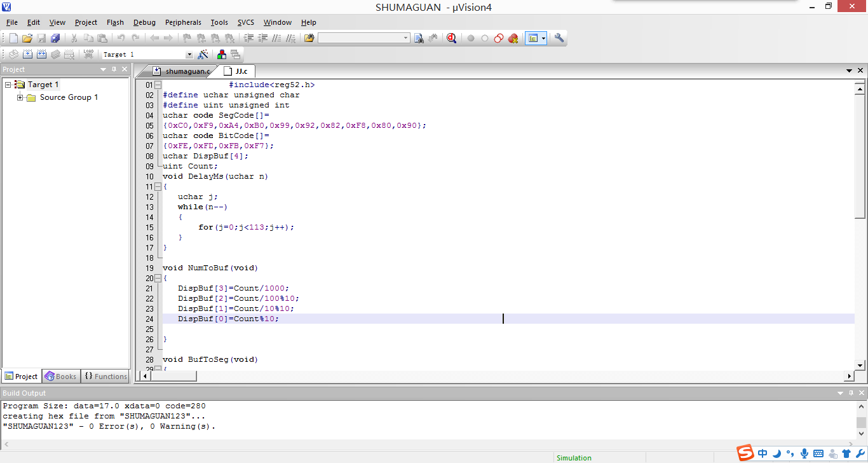The height and width of the screenshot is (463, 868).
Task: Open editor tab list dropdown arrow
Action: (x=850, y=71)
